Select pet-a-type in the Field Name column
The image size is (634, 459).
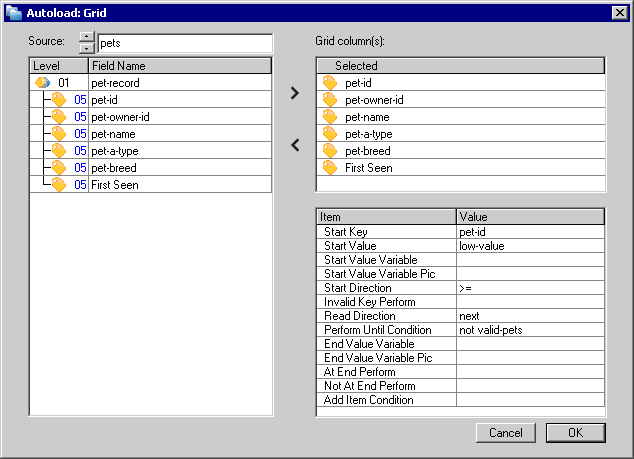point(180,151)
